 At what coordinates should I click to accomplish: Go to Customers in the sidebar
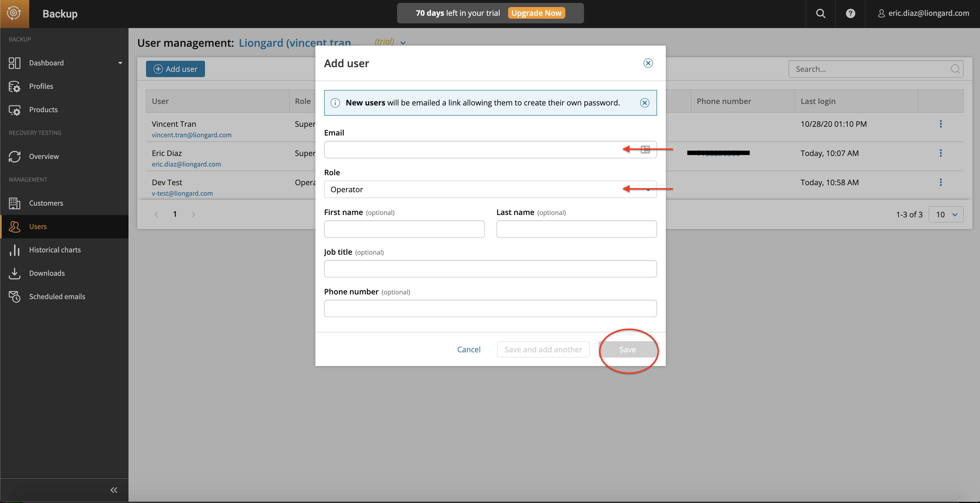tap(46, 203)
